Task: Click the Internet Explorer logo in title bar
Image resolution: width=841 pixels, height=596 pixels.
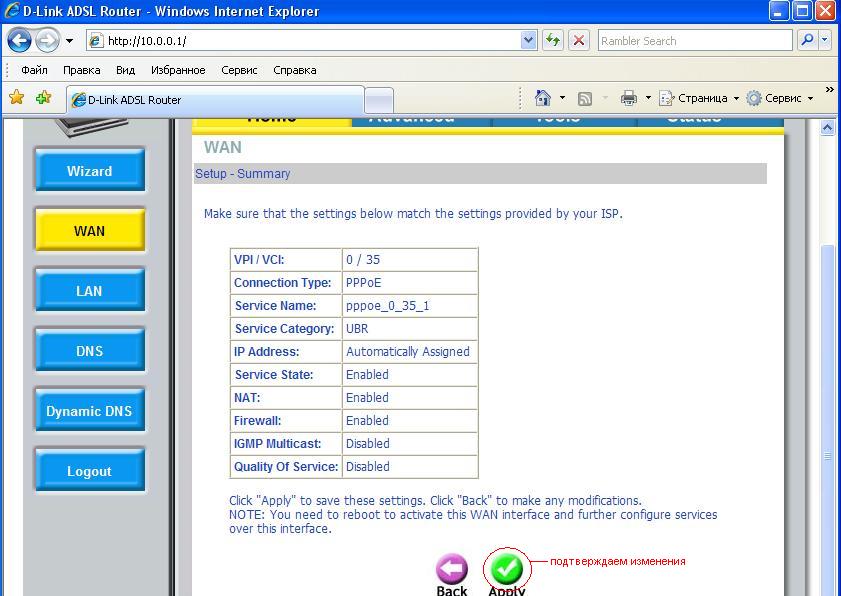Action: point(11,11)
